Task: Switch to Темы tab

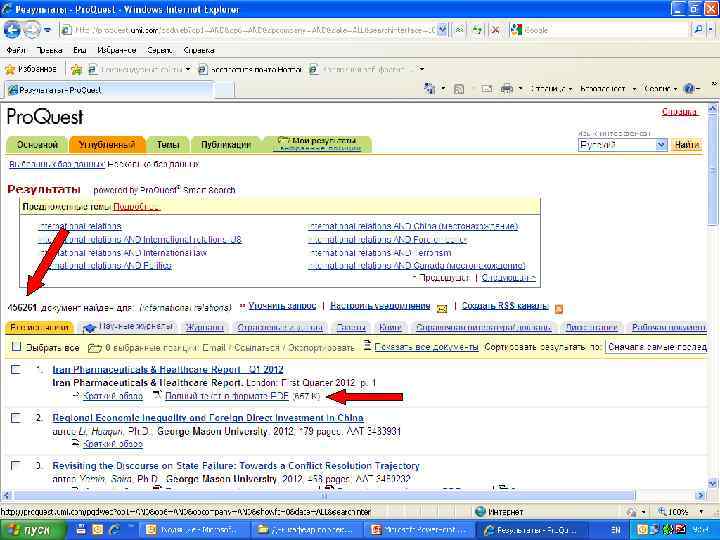Action: click(x=168, y=145)
